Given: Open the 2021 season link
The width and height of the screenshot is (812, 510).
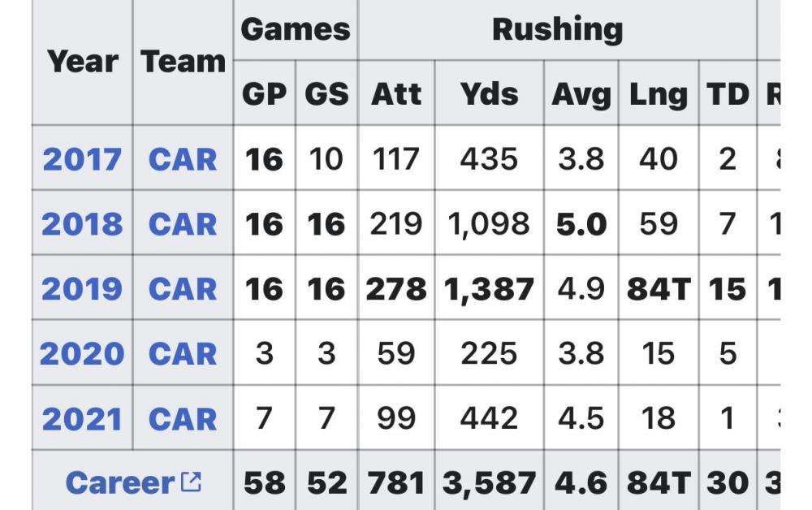Looking at the screenshot, I should 81,419.
